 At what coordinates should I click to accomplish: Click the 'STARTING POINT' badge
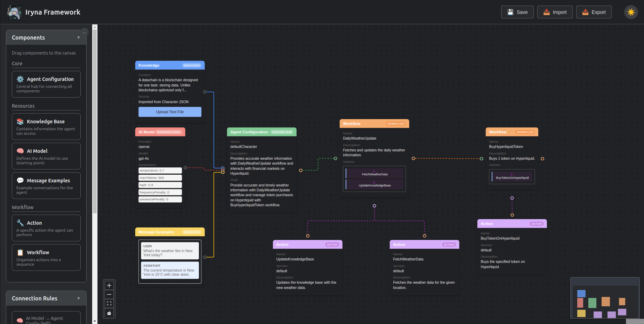[x=169, y=132]
